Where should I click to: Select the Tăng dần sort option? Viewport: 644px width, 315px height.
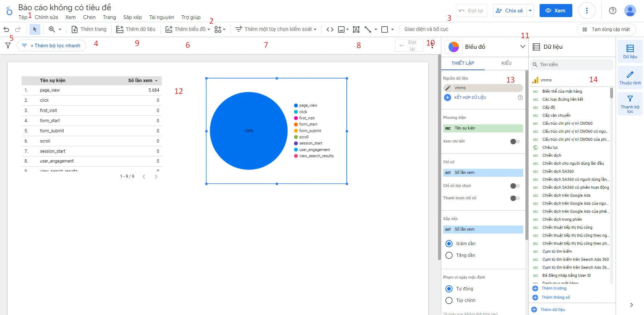(449, 255)
